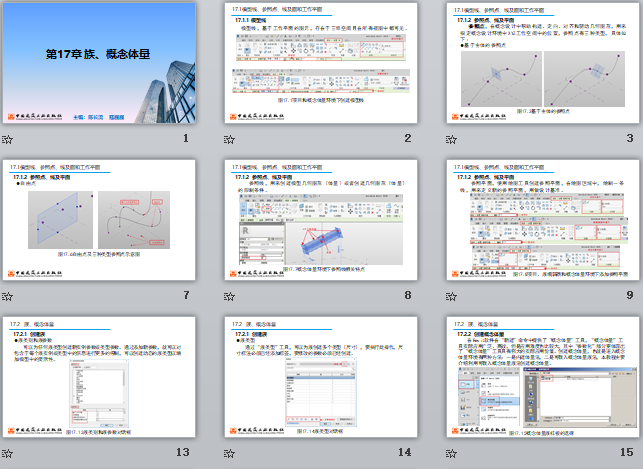Open slide 8 thumbnail with blue beam model
The width and height of the screenshot is (643, 469).
(321, 220)
